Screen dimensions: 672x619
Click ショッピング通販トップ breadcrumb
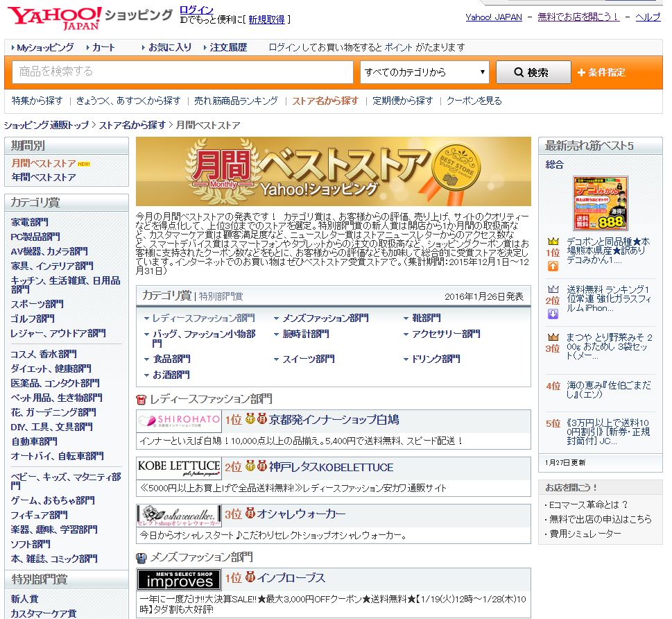(x=46, y=126)
